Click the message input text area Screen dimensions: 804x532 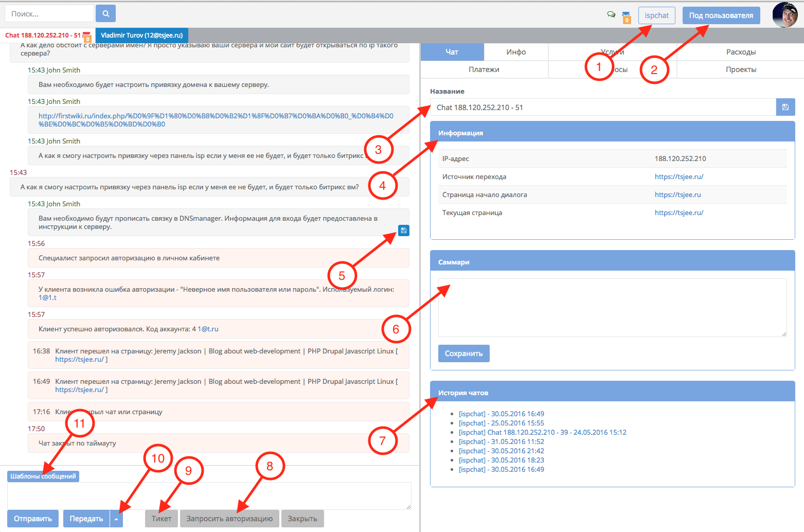click(x=209, y=496)
